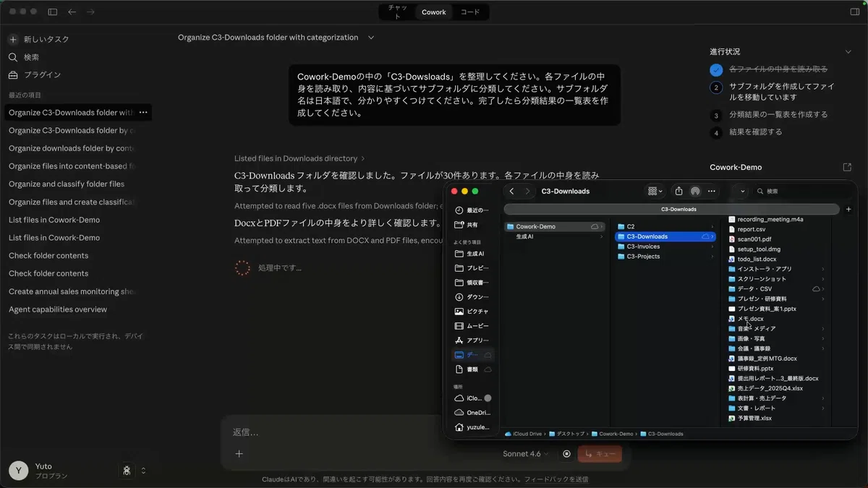The width and height of the screenshot is (868, 488).
Task: Click フィードバックを送信 link
Action: 556,479
